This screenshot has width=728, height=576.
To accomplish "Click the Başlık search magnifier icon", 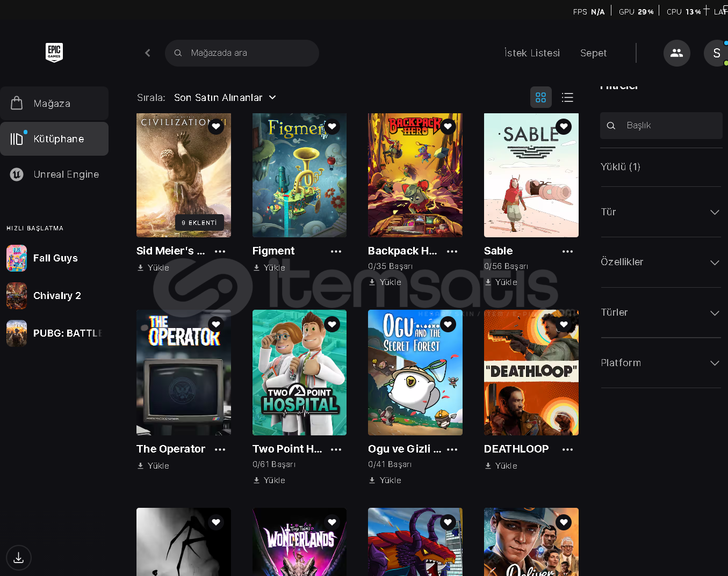I will (611, 126).
